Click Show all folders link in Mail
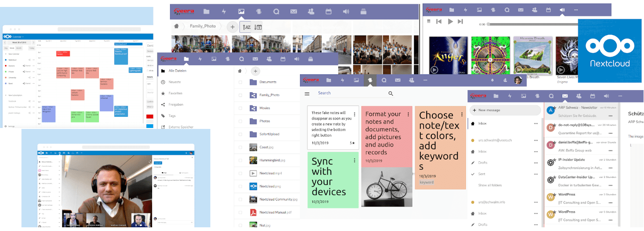This screenshot has height=231, width=644. point(491,185)
